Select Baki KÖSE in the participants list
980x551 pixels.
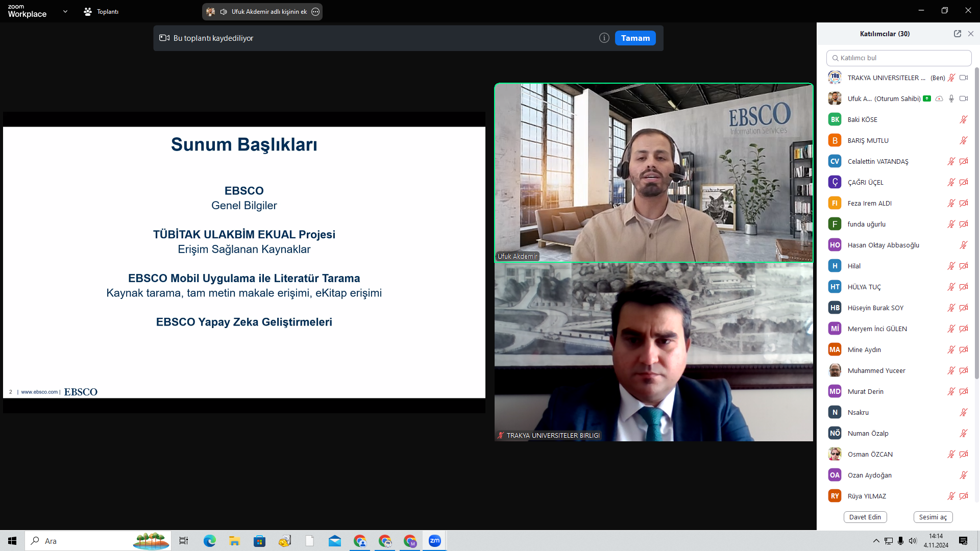(x=863, y=120)
